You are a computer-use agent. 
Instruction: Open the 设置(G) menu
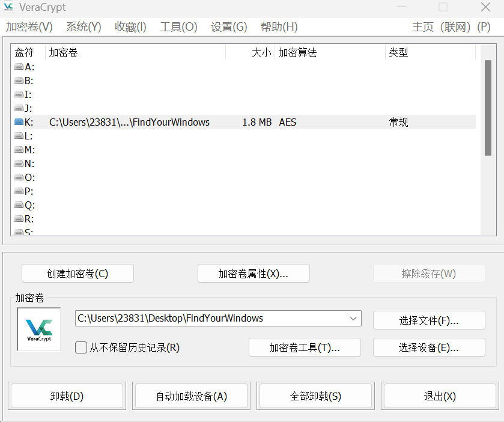pyautogui.click(x=229, y=26)
